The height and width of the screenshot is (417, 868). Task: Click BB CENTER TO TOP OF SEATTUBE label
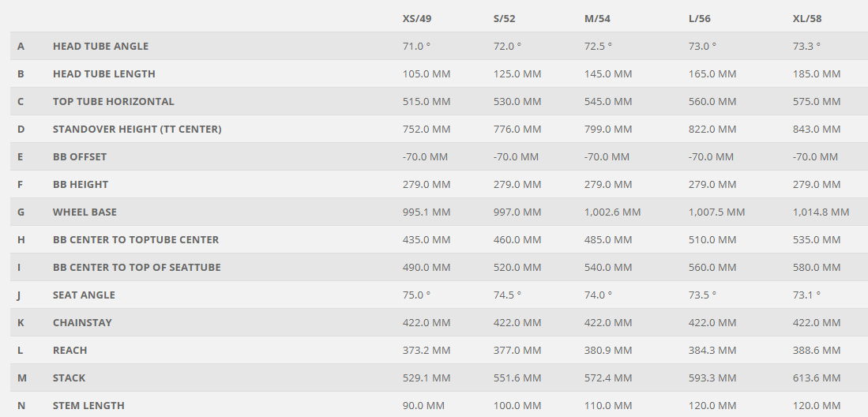point(137,267)
